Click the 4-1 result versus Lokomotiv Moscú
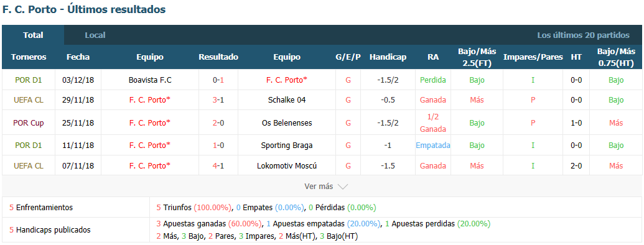 pyautogui.click(x=218, y=166)
